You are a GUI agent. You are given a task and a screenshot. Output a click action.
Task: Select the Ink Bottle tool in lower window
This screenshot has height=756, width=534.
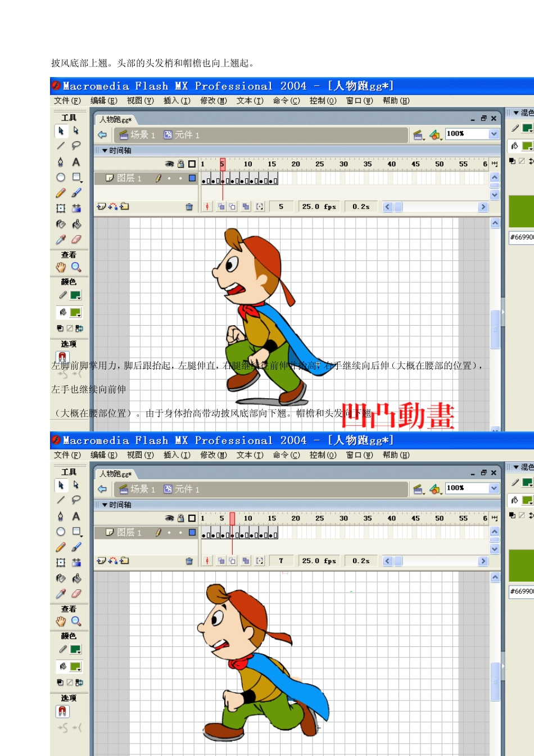[61, 578]
